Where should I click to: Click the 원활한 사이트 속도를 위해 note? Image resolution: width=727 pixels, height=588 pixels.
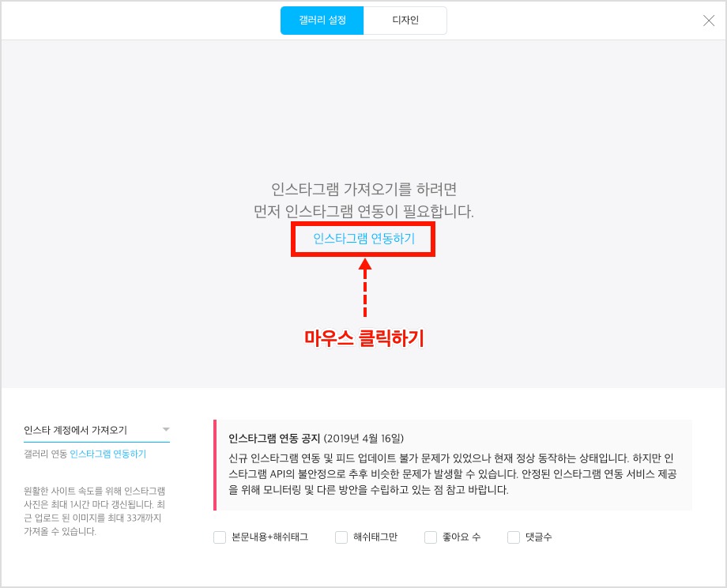pyautogui.click(x=95, y=511)
